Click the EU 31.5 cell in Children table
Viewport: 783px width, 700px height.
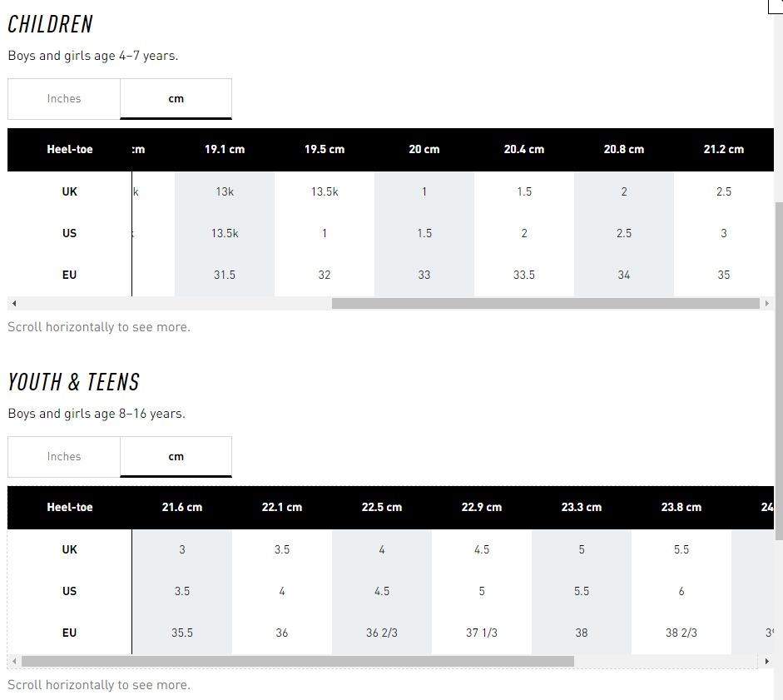tap(225, 275)
